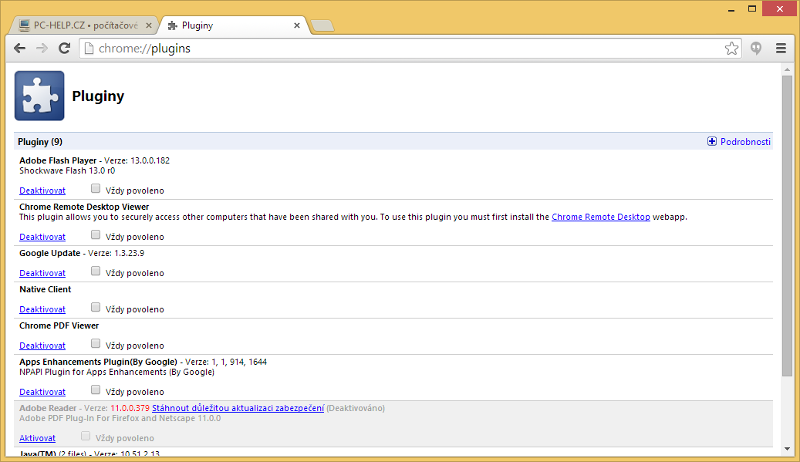The height and width of the screenshot is (462, 800).
Task: Enable always allowed for Adobe Flash Player
Action: tap(96, 188)
